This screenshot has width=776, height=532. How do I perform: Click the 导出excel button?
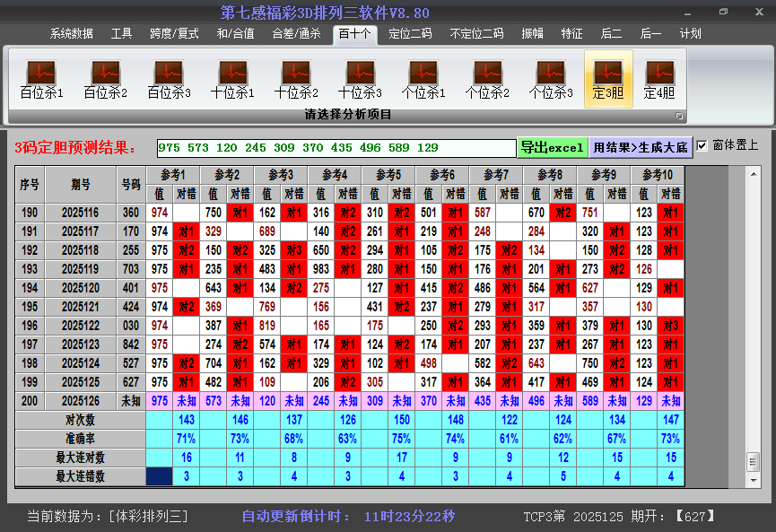[x=553, y=147]
